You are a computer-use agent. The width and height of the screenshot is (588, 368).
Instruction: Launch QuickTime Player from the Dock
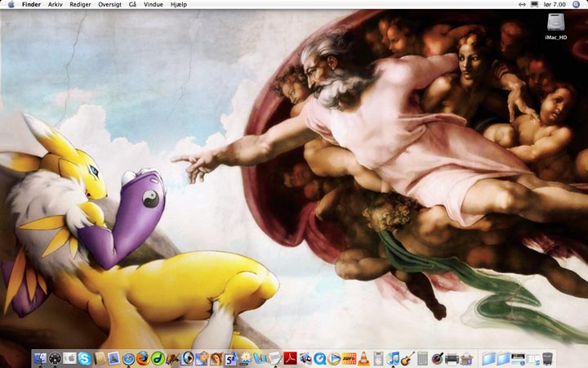point(320,359)
